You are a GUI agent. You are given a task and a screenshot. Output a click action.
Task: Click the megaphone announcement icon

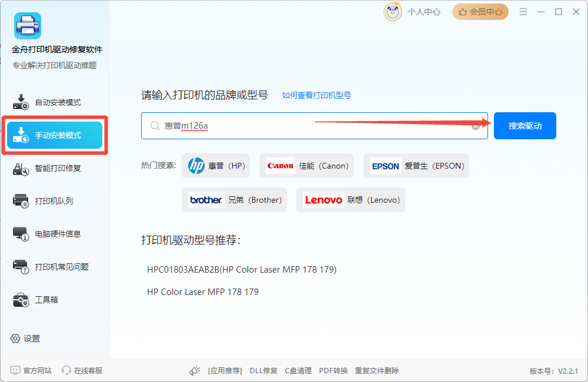[x=195, y=371]
